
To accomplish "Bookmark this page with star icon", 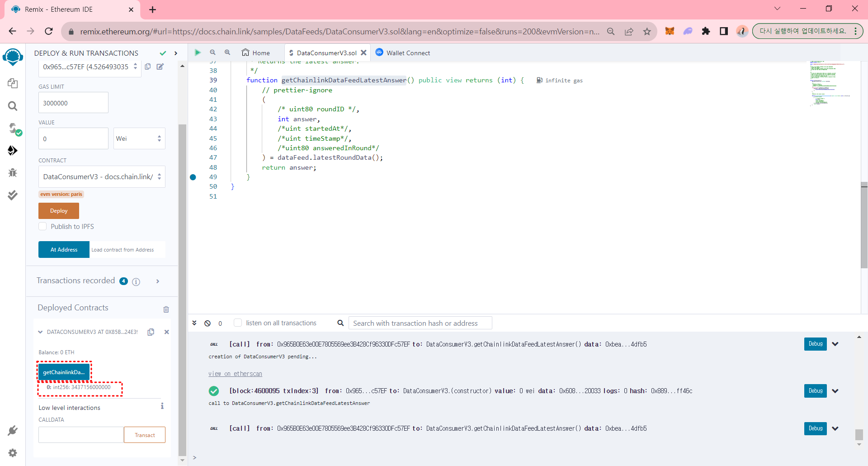I will 647,31.
